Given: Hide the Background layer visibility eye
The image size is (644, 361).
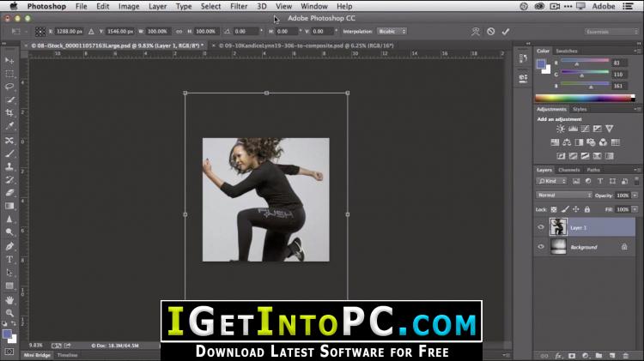Looking at the screenshot, I should click(541, 247).
